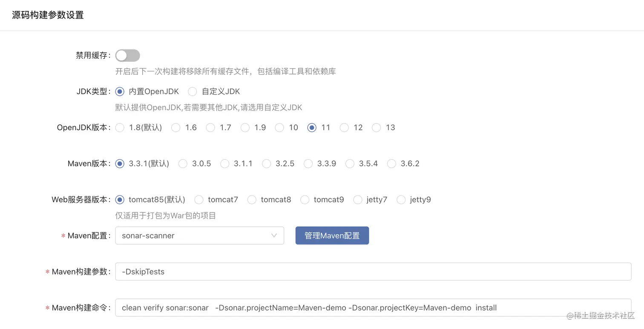
Task: Toggle the 禁用缓存 switch
Action: (x=127, y=55)
